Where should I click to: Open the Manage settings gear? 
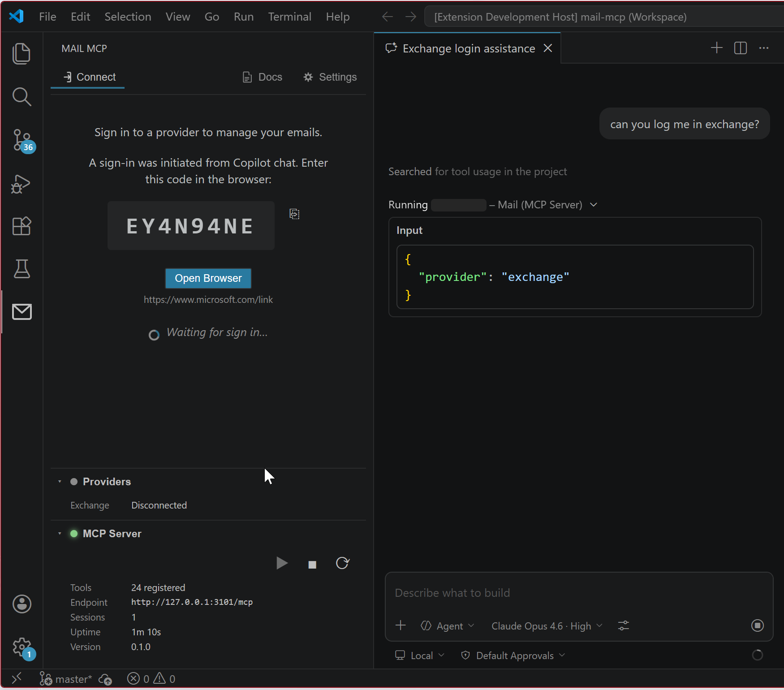(22, 646)
